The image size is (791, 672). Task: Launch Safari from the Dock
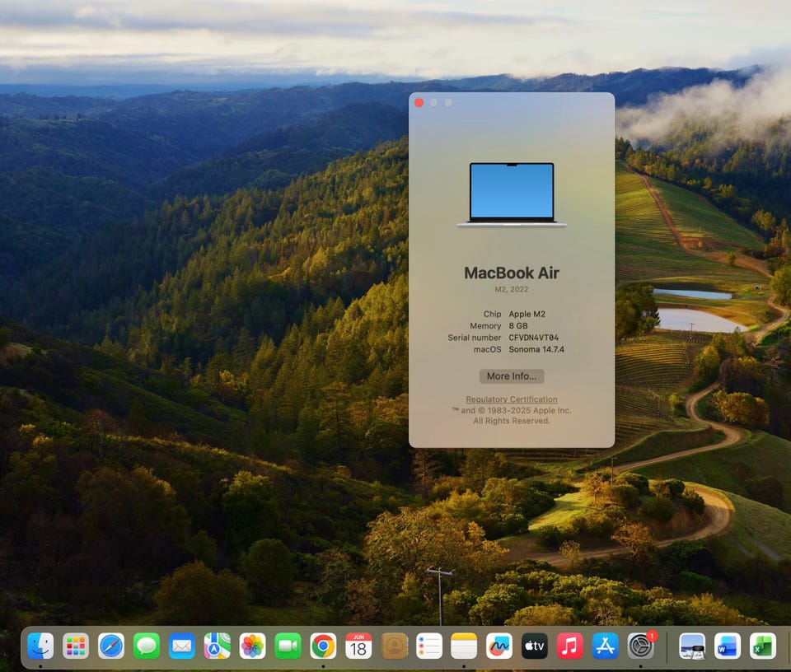(111, 646)
